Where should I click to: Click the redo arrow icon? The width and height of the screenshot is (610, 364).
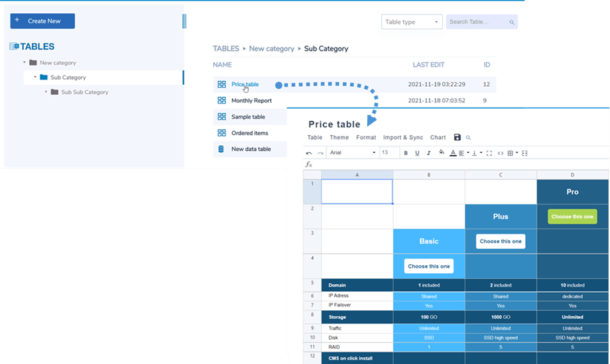pyautogui.click(x=320, y=153)
